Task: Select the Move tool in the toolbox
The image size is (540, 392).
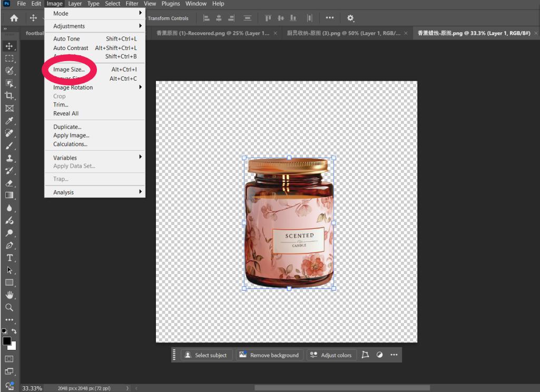Action: [x=9, y=46]
